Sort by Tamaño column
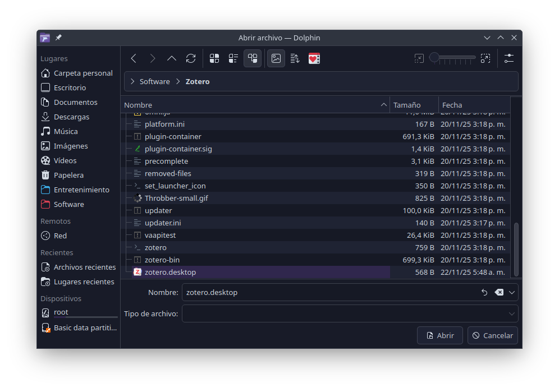The width and height of the screenshot is (559, 392). (x=414, y=105)
